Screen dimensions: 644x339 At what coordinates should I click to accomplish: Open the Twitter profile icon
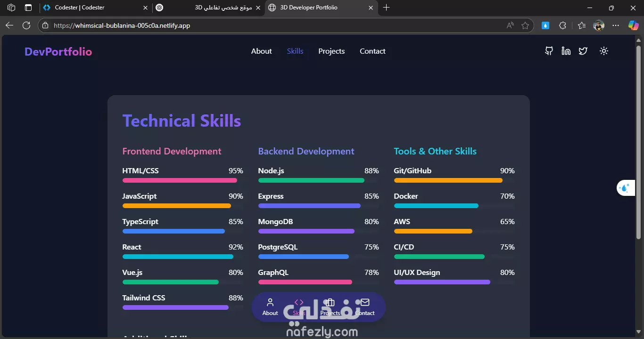[583, 51]
